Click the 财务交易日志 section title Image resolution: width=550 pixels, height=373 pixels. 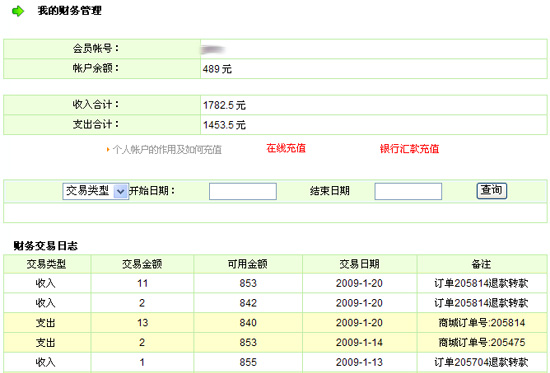click(46, 246)
